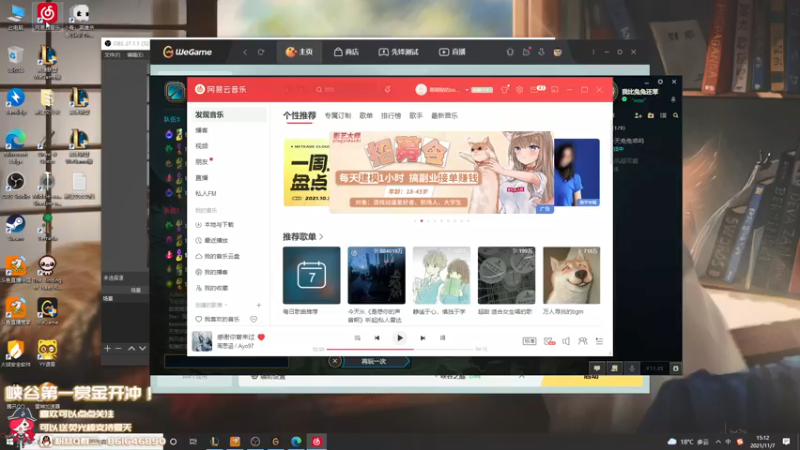This screenshot has height=450, width=800.
Task: Remove scene with OBS minus button
Action: (118, 348)
